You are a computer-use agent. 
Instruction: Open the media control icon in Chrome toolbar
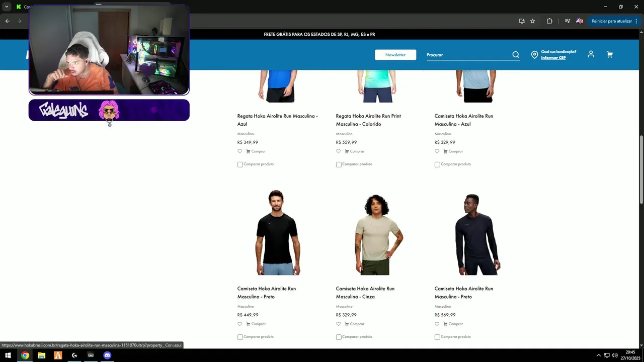pos(568,21)
